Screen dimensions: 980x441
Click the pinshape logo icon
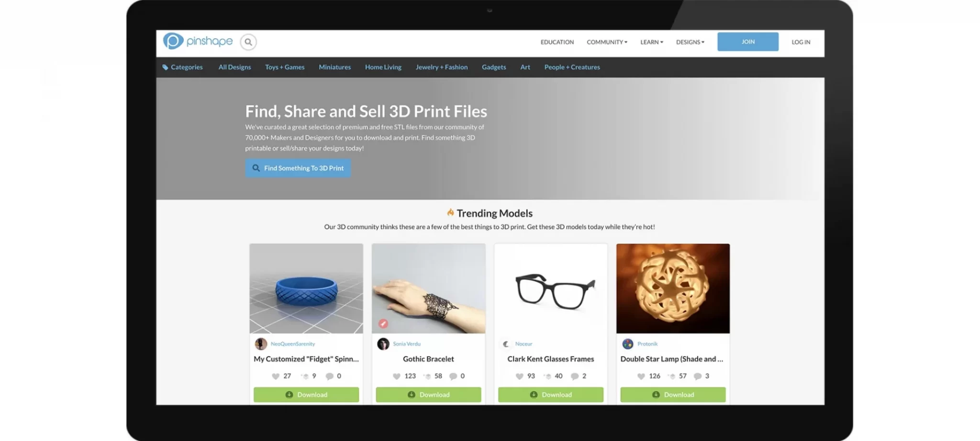point(173,41)
